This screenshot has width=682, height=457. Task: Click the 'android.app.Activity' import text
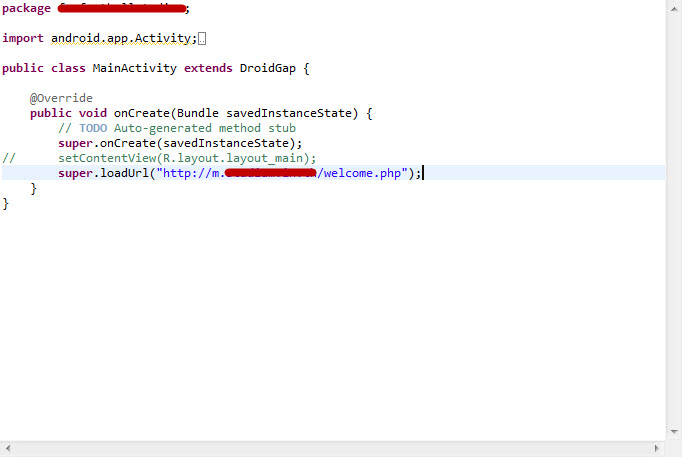tap(121, 39)
